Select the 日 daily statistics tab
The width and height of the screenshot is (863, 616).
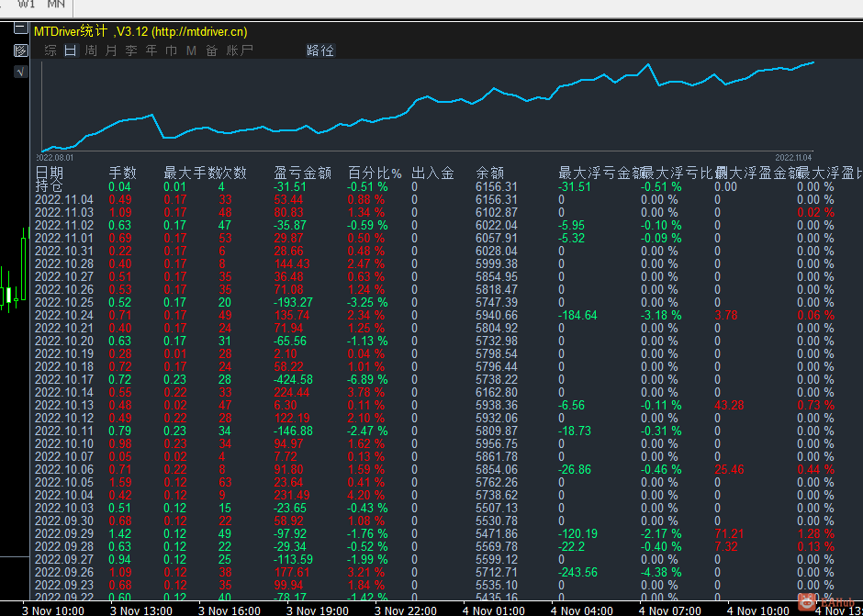[x=71, y=50]
